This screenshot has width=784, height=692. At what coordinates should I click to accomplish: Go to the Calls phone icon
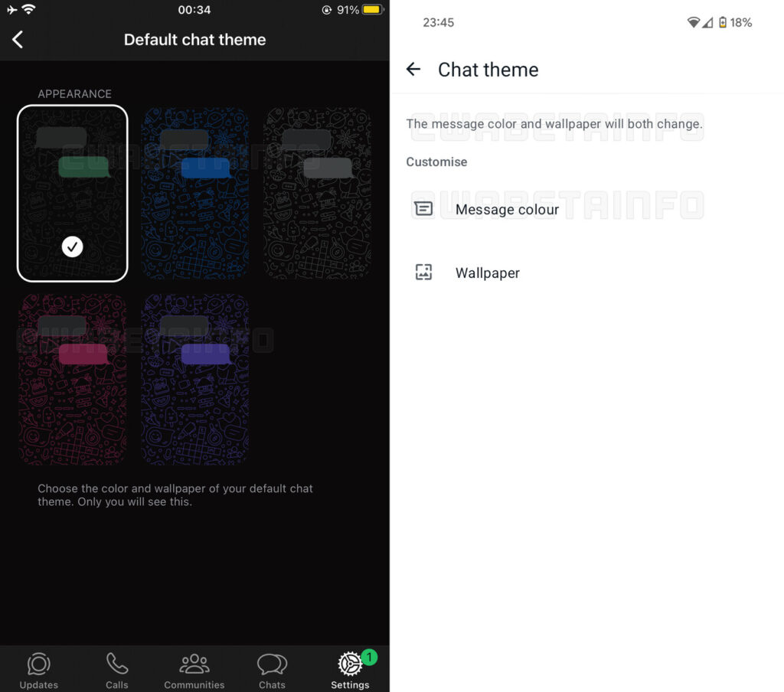click(x=116, y=664)
